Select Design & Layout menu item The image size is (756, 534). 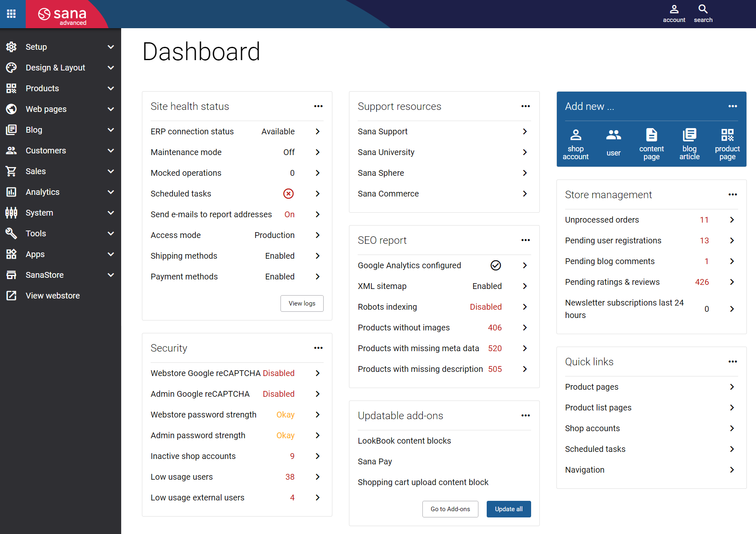(x=61, y=68)
